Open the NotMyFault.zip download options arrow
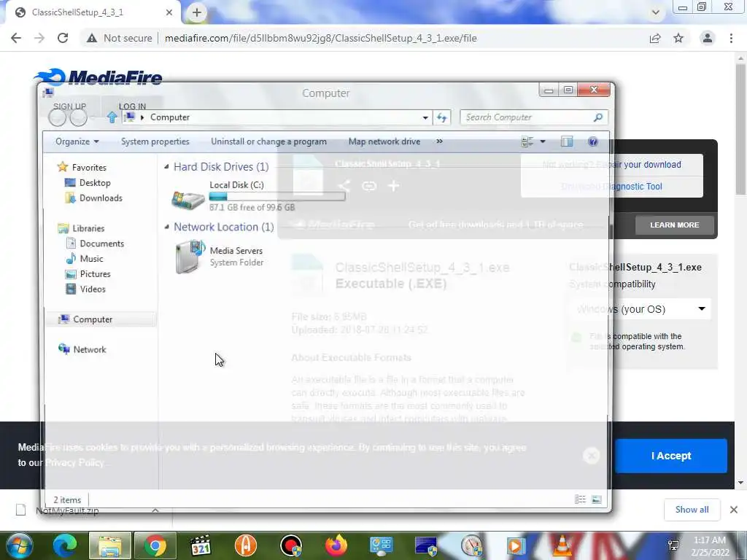The width and height of the screenshot is (747, 560). pos(155,510)
